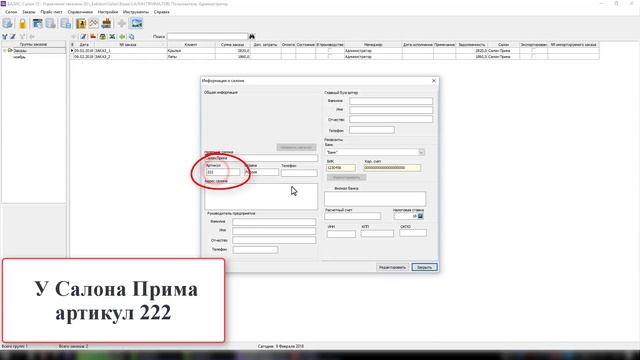Click the edit filter icon above groups panel

(x=13, y=37)
